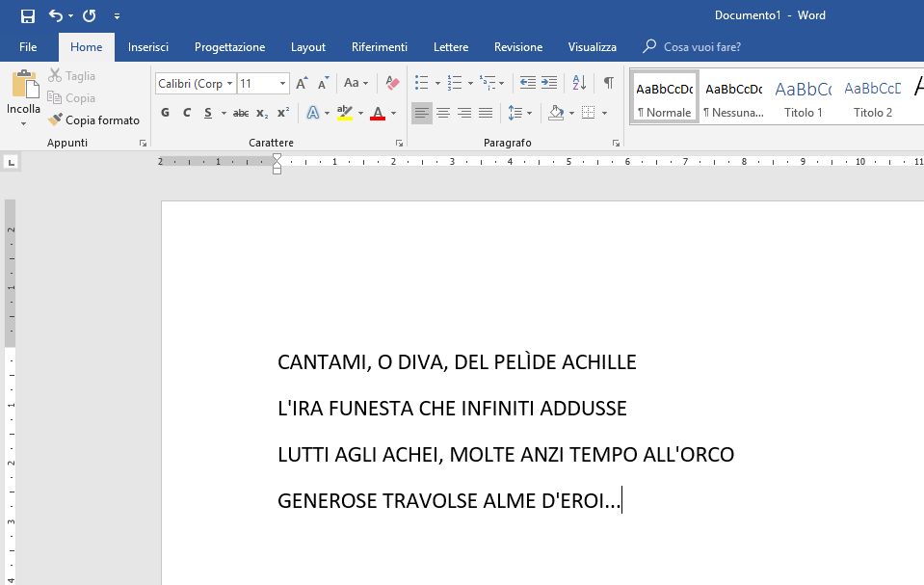Switch to the Revisione tab
Screen dimensions: 924x585
click(x=518, y=47)
